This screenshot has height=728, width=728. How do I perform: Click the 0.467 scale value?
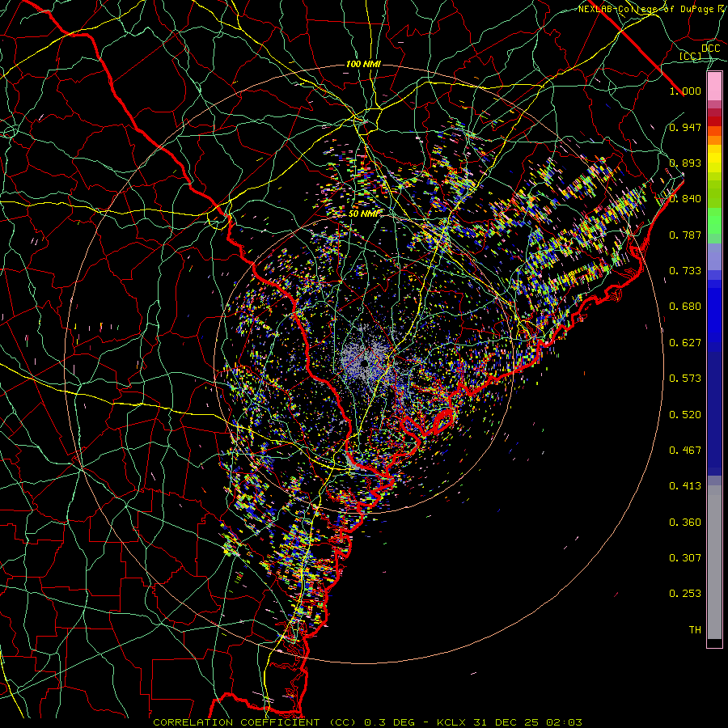tap(685, 451)
